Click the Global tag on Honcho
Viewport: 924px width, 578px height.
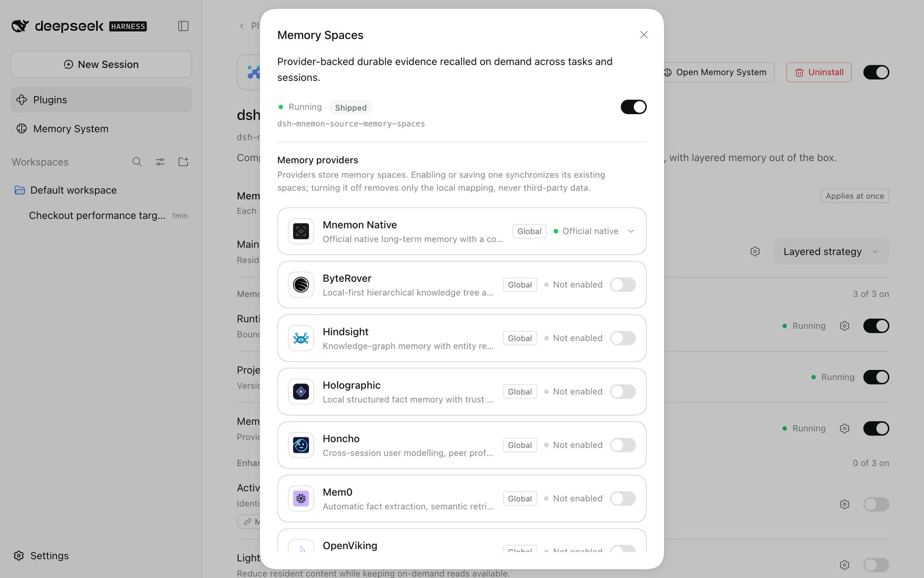(520, 445)
